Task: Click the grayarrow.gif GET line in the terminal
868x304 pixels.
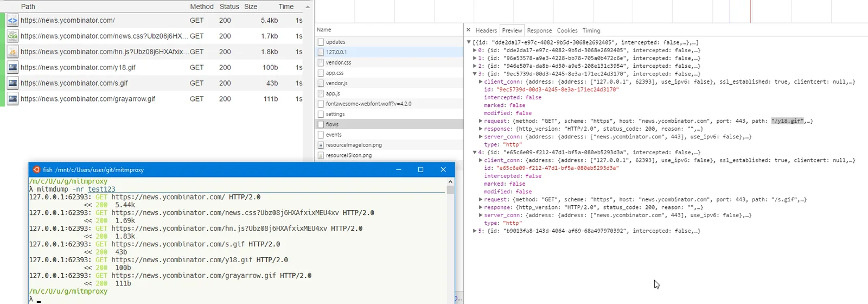Action: click(x=170, y=276)
